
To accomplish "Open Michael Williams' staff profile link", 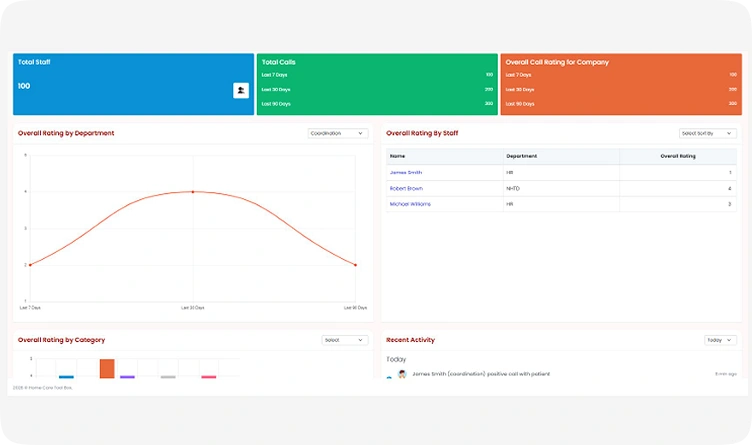I will click(x=410, y=204).
